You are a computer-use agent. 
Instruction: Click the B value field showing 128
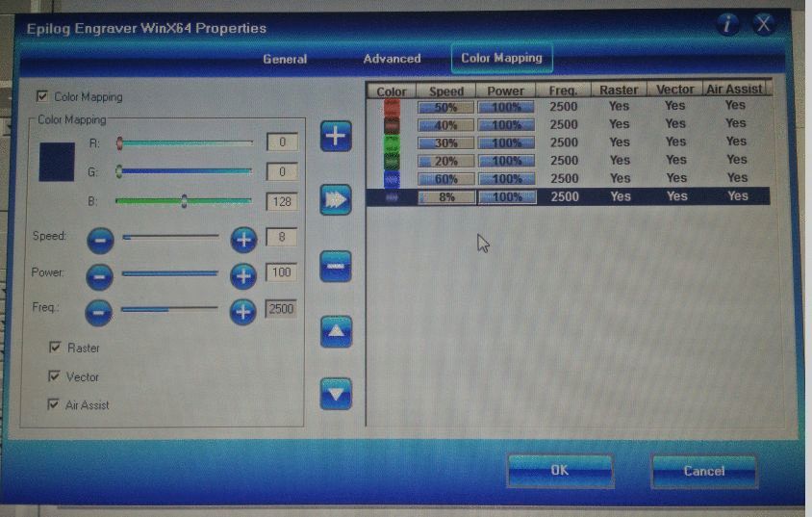[282, 201]
